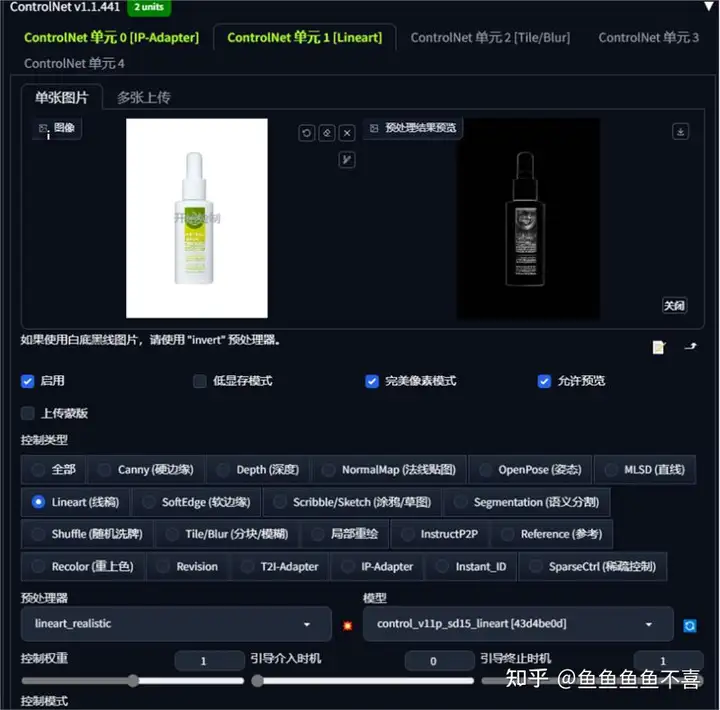Click the 预处理结果预览 label icon
The width and height of the screenshot is (720, 710).
click(x=374, y=128)
